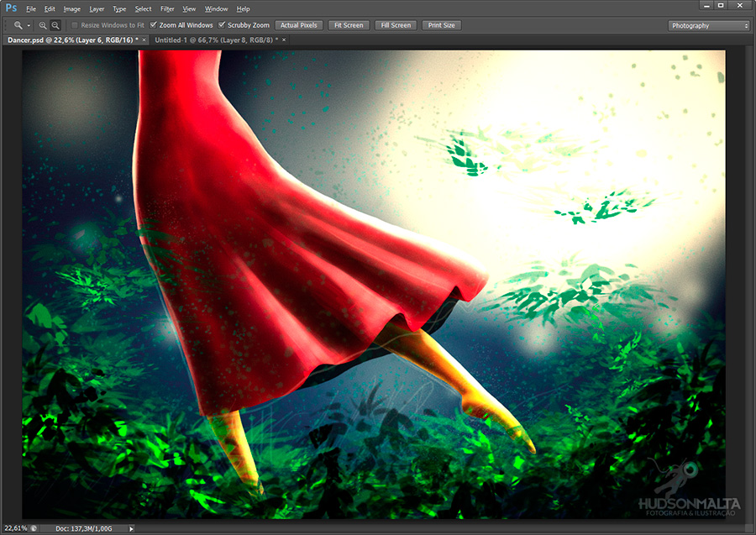Click the Doc: 137,3M/1,00G status text

click(84, 529)
